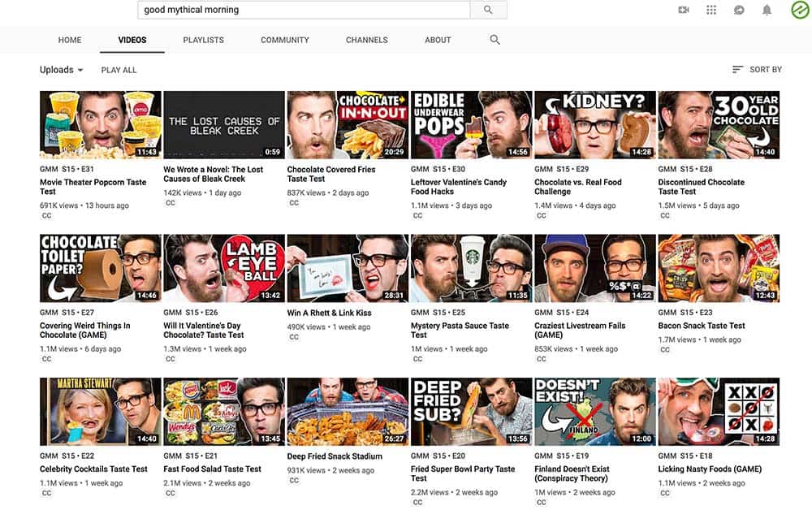The image size is (812, 510).
Task: Open the notifications bell
Action: (767, 10)
